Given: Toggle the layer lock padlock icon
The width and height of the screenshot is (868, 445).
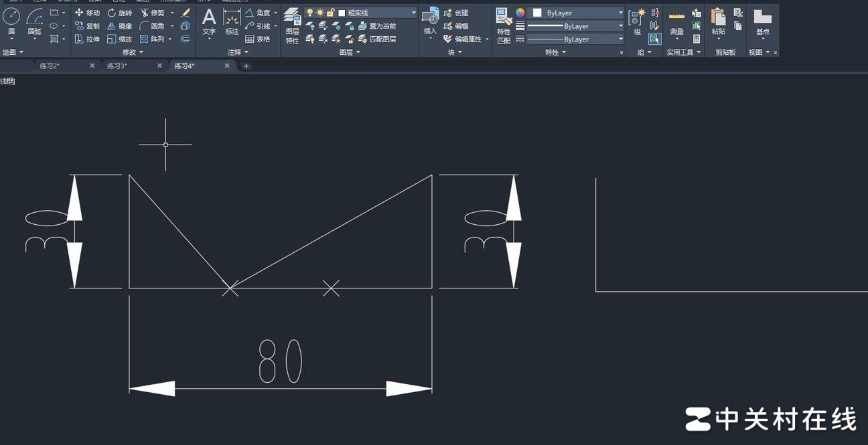Looking at the screenshot, I should pos(330,13).
